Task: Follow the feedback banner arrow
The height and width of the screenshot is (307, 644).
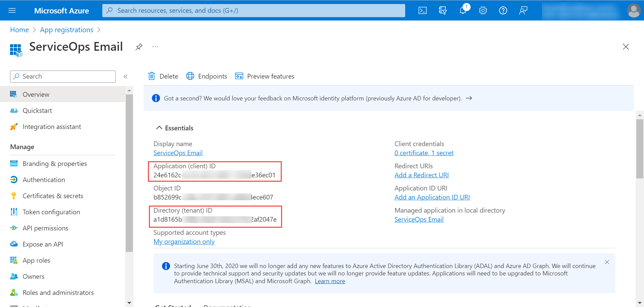Action: (x=469, y=98)
